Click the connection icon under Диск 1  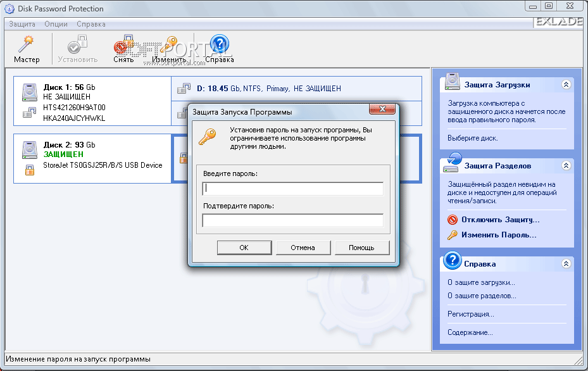[x=29, y=112]
